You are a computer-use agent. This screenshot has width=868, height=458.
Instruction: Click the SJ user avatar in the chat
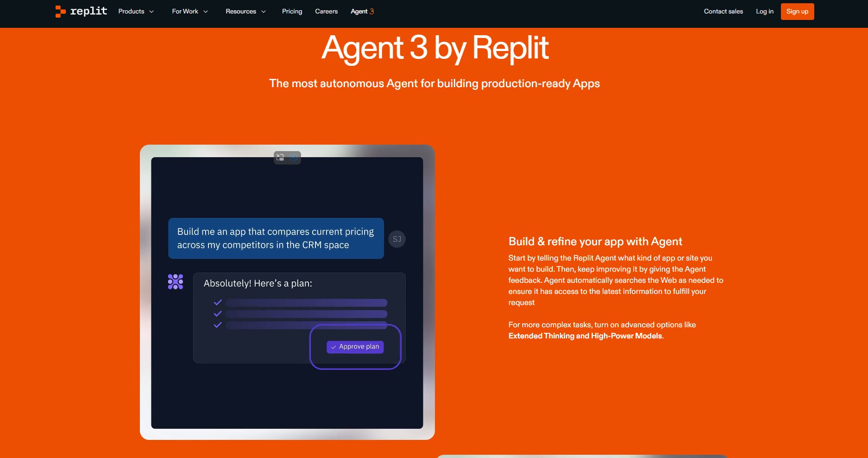(x=397, y=239)
